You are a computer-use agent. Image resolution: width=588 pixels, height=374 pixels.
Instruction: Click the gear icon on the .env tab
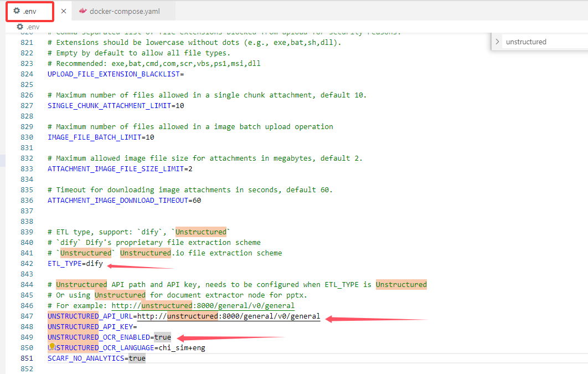(x=17, y=11)
